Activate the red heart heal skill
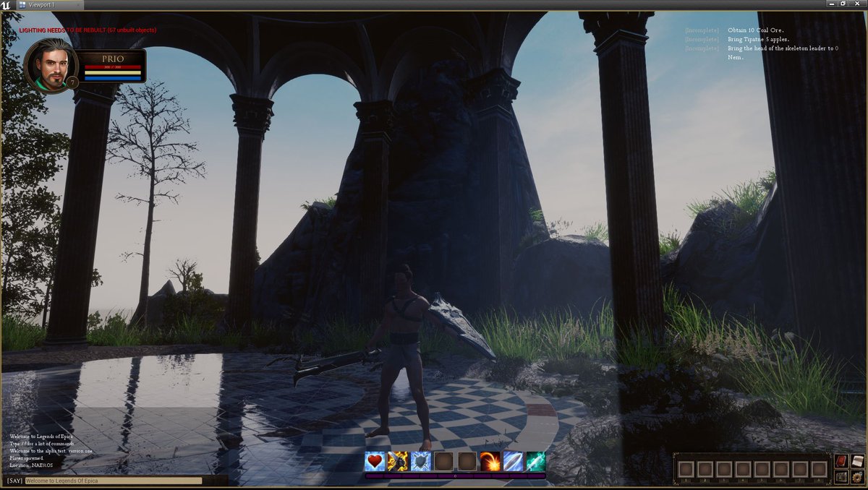The width and height of the screenshot is (868, 490). point(375,461)
